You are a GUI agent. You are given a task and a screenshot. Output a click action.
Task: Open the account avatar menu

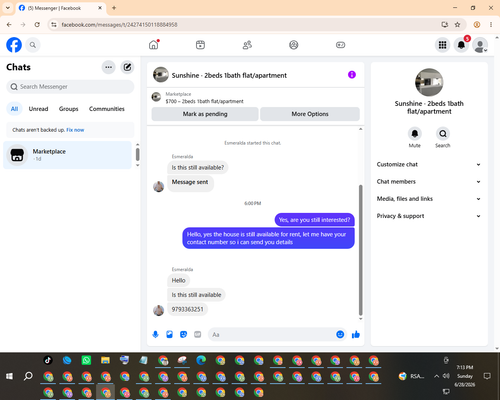tap(480, 45)
